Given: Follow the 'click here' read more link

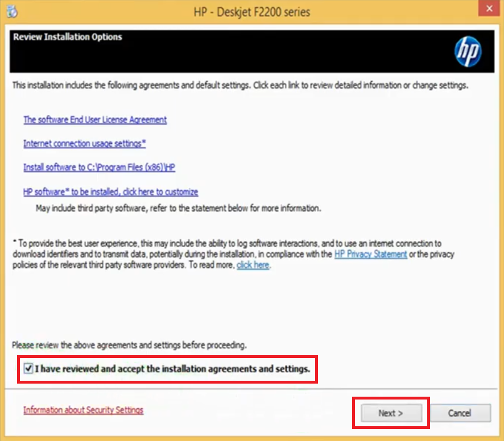Looking at the screenshot, I should click(253, 265).
